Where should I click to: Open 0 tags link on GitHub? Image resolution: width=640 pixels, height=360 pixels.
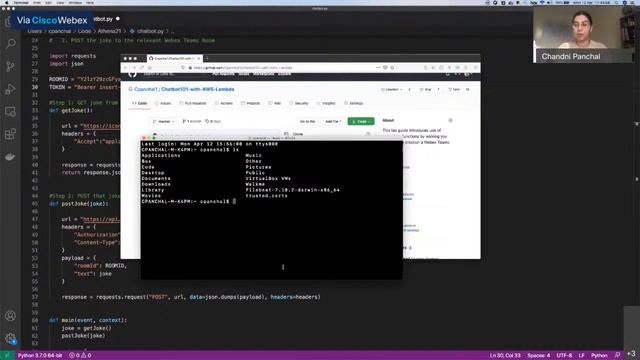pyautogui.click(x=213, y=122)
